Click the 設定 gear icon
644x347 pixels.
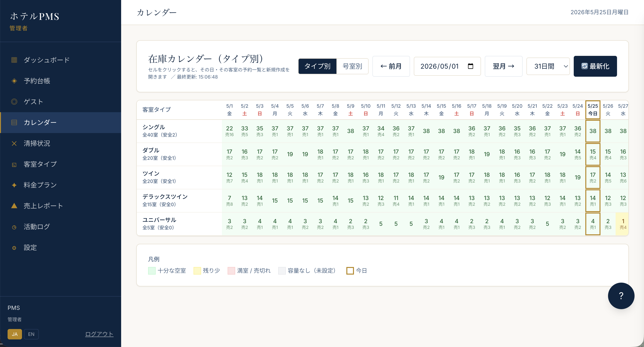point(14,248)
